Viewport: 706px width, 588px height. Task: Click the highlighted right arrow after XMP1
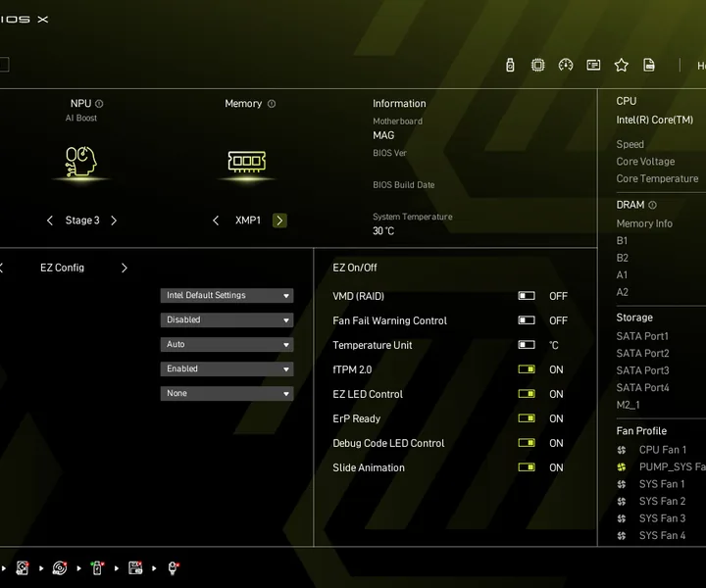tap(279, 220)
